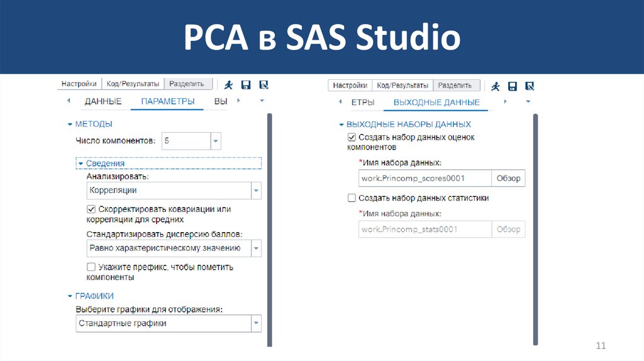Save the task in right panel toolbar
This screenshot has width=644, height=361.
[x=512, y=86]
